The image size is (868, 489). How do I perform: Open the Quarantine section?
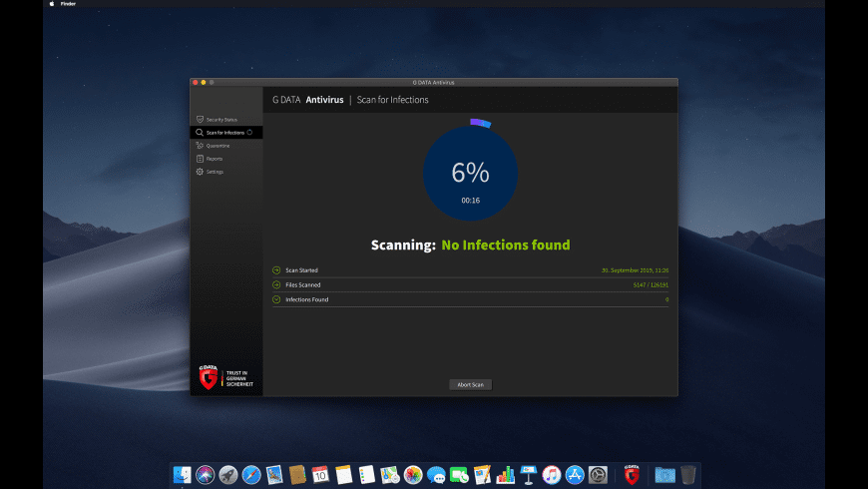click(226, 146)
